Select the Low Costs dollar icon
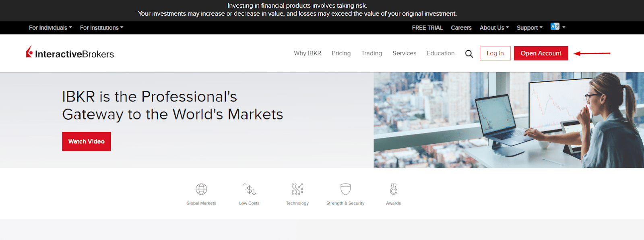The width and height of the screenshot is (644, 240). (249, 189)
